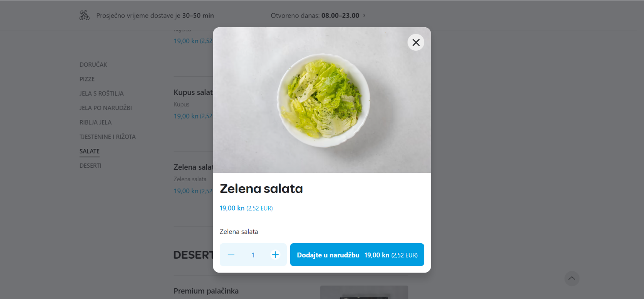Jump to RIBLJA JELA section
Screen dimensions: 644x299
[x=96, y=122]
